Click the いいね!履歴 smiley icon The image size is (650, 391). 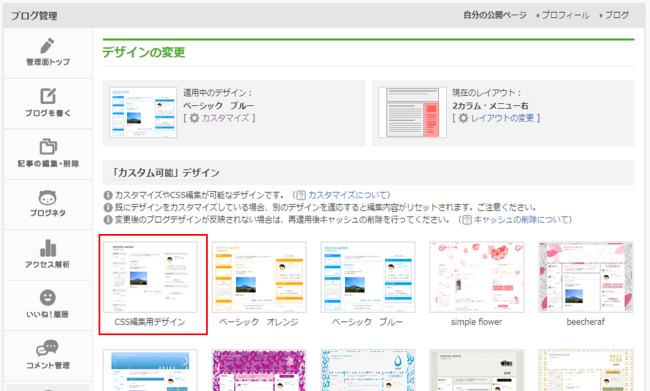click(48, 298)
